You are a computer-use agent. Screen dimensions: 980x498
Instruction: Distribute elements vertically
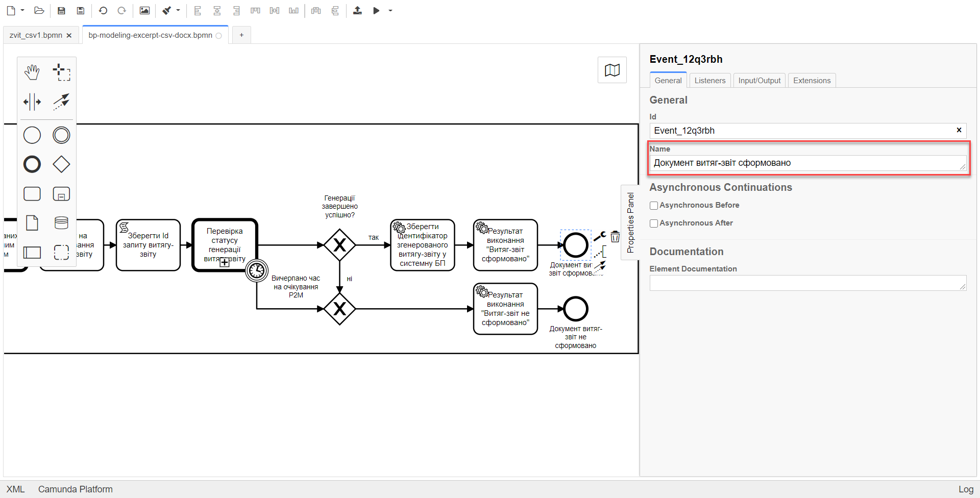tap(335, 10)
